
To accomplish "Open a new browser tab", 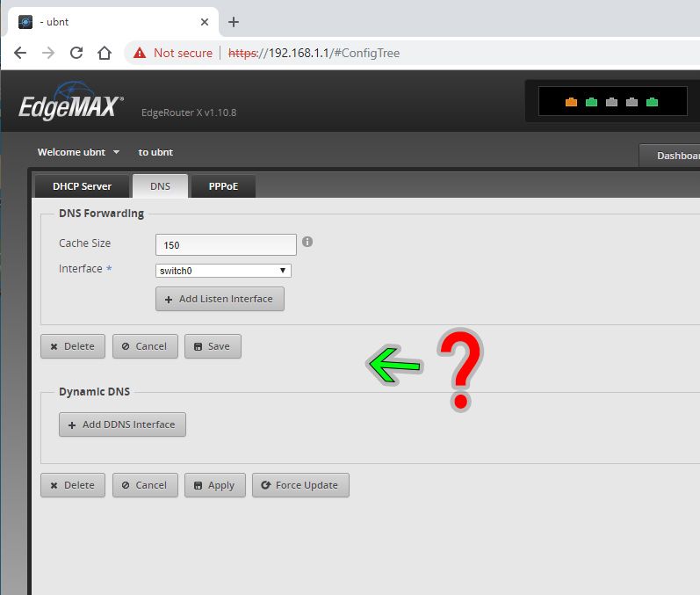I will pos(233,22).
